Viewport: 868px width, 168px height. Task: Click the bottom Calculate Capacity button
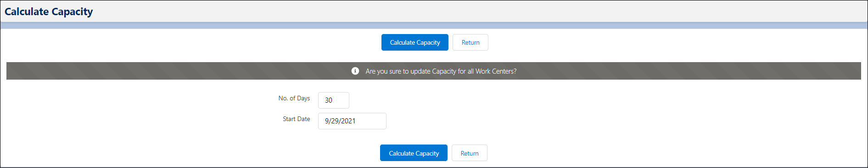tap(414, 153)
